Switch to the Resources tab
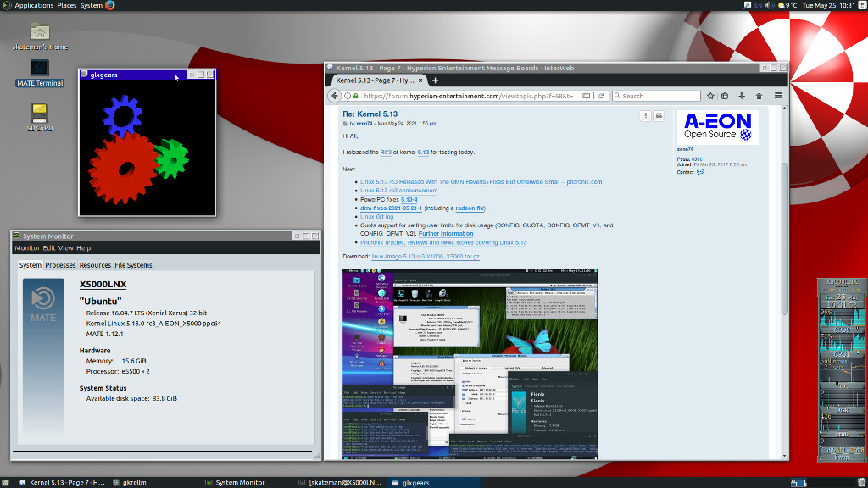This screenshot has width=868, height=488. pos(95,265)
